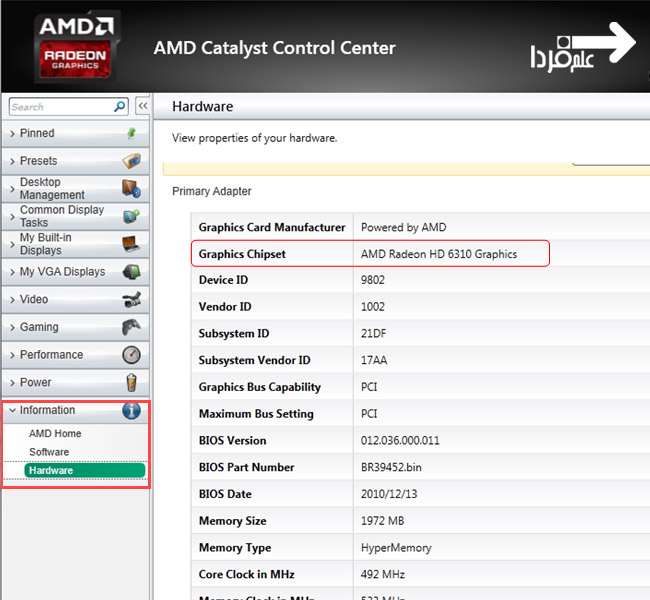
Task: Click the green pushpin Pinned icon
Action: (131, 133)
